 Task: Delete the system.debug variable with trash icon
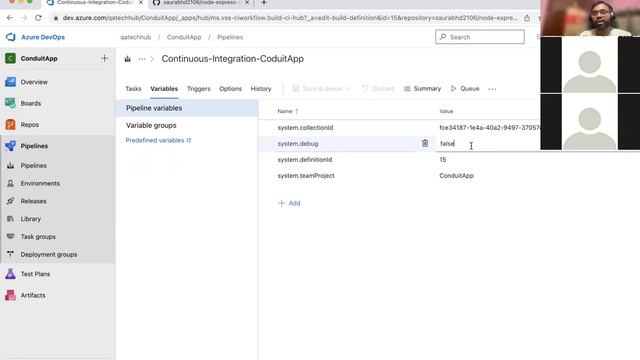[x=425, y=143]
